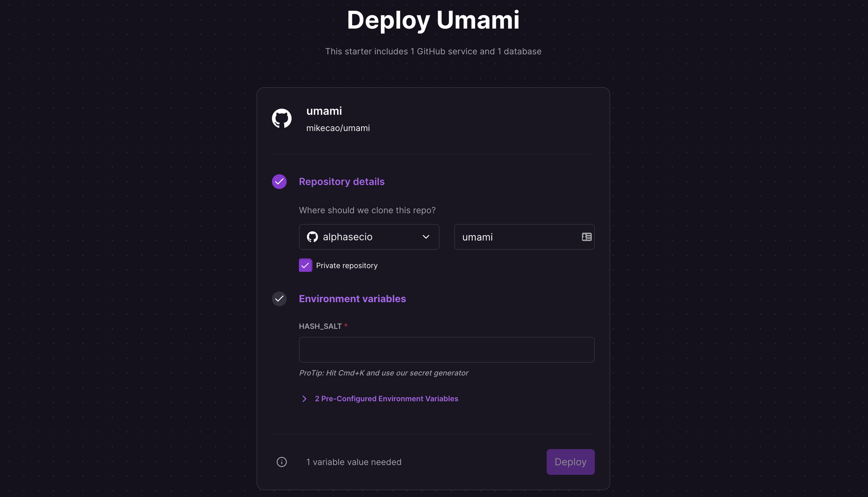Viewport: 868px width, 497px height.
Task: Click the contact card icon in repo name field
Action: pyautogui.click(x=586, y=237)
